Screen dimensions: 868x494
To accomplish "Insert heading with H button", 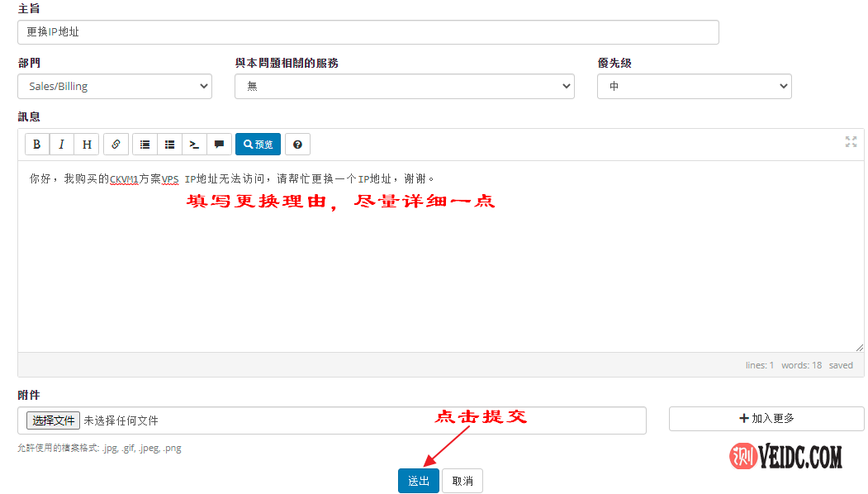I will [87, 145].
